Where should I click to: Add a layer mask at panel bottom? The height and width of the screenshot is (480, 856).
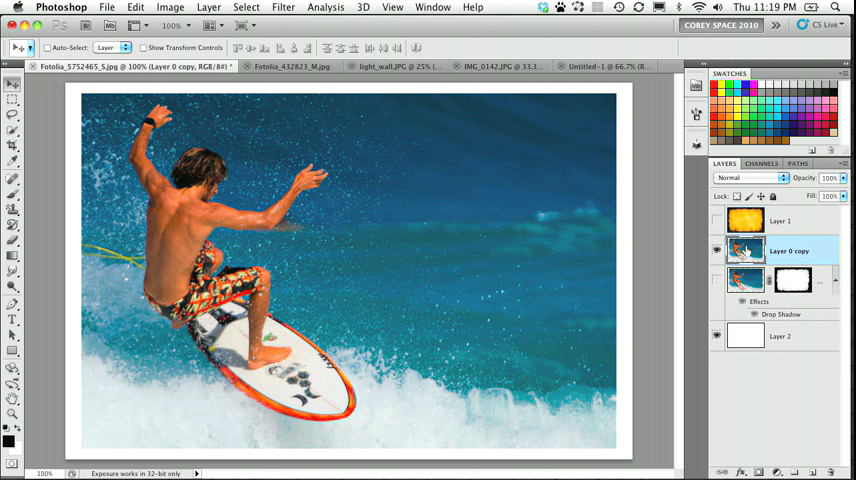(759, 472)
